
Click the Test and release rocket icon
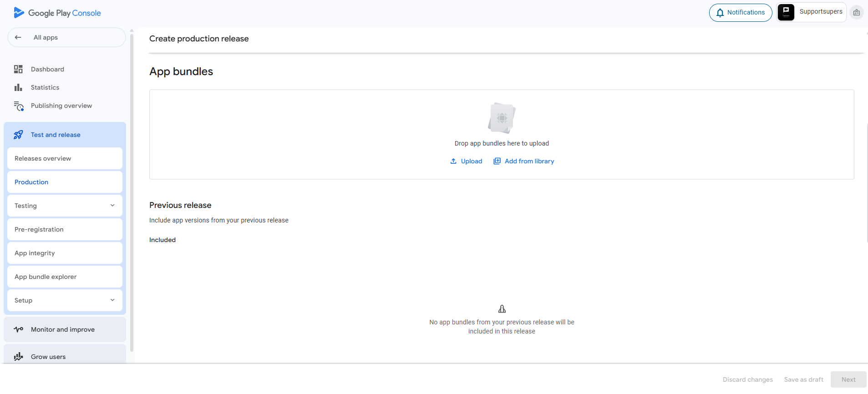pos(18,135)
